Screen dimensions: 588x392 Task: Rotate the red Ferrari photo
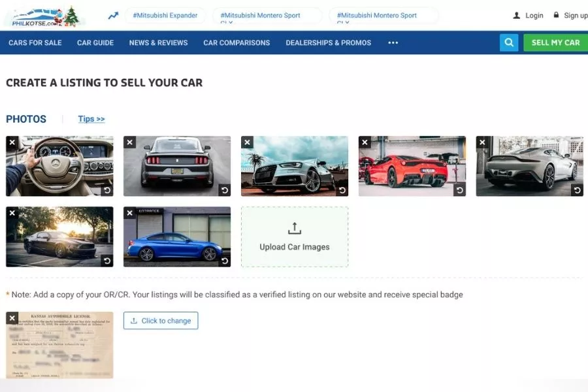[460, 189]
